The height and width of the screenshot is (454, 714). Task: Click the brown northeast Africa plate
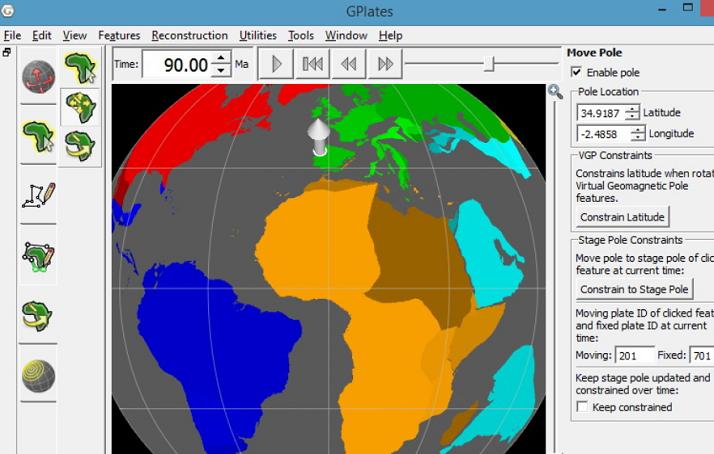(419, 260)
